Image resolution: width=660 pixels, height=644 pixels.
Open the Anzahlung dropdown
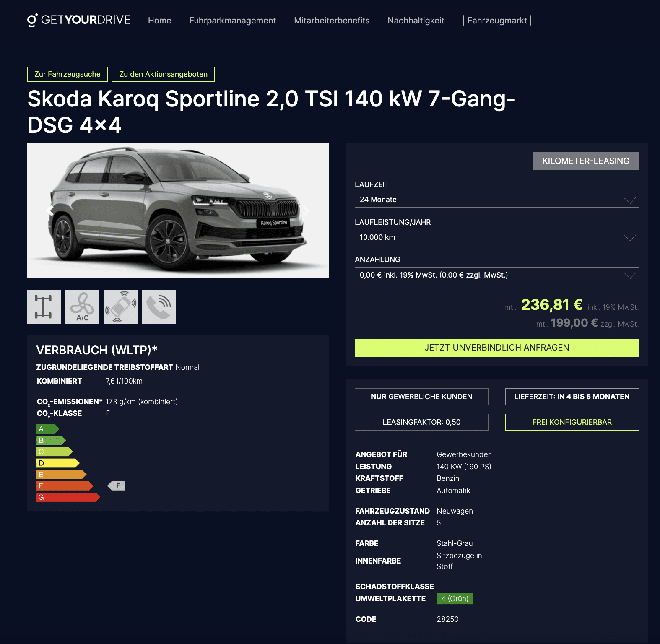[x=496, y=275]
